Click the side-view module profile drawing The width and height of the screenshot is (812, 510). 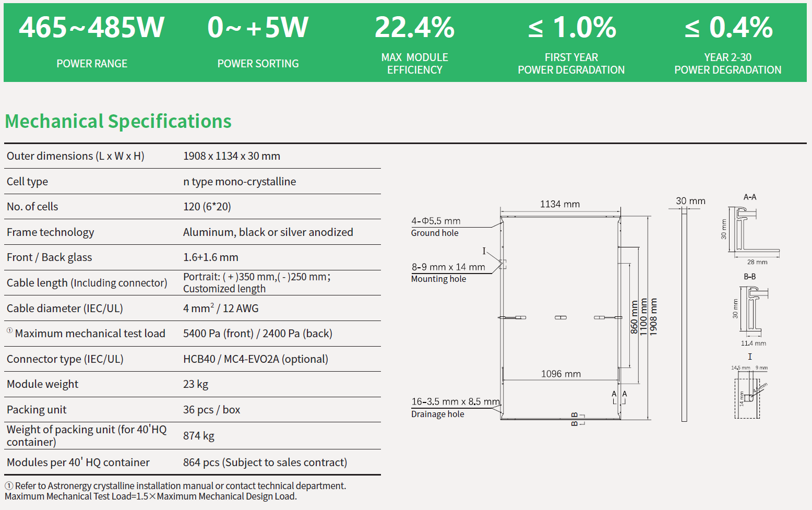[684, 314]
